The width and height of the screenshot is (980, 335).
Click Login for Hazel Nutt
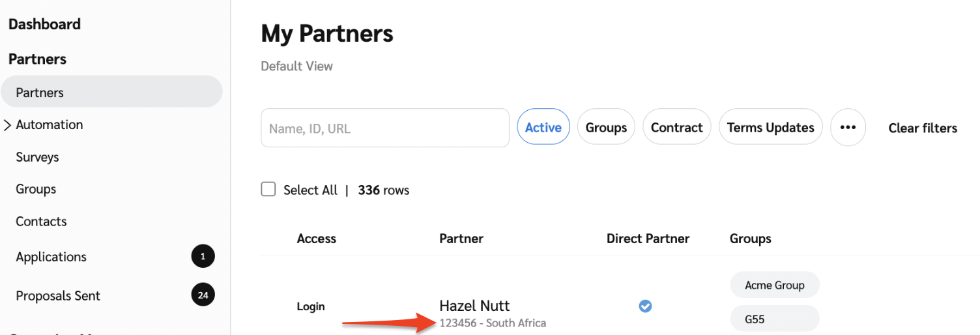(311, 306)
